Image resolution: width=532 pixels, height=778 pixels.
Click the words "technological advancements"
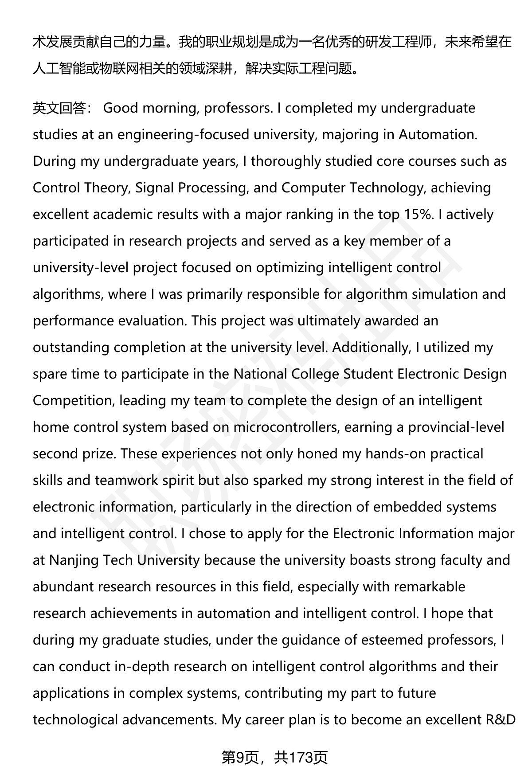click(x=125, y=720)
